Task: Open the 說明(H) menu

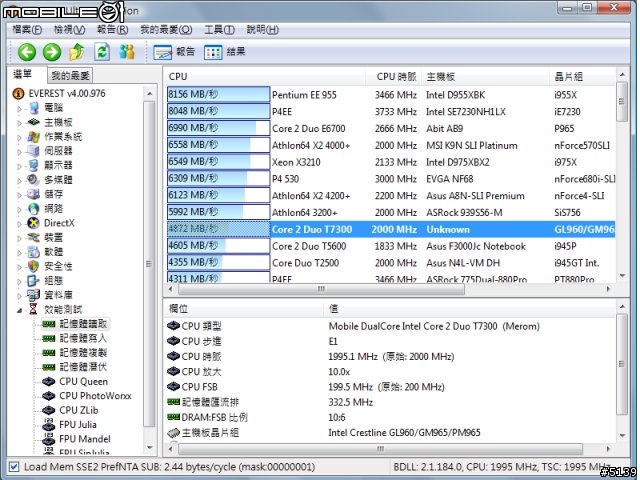Action: click(262, 30)
